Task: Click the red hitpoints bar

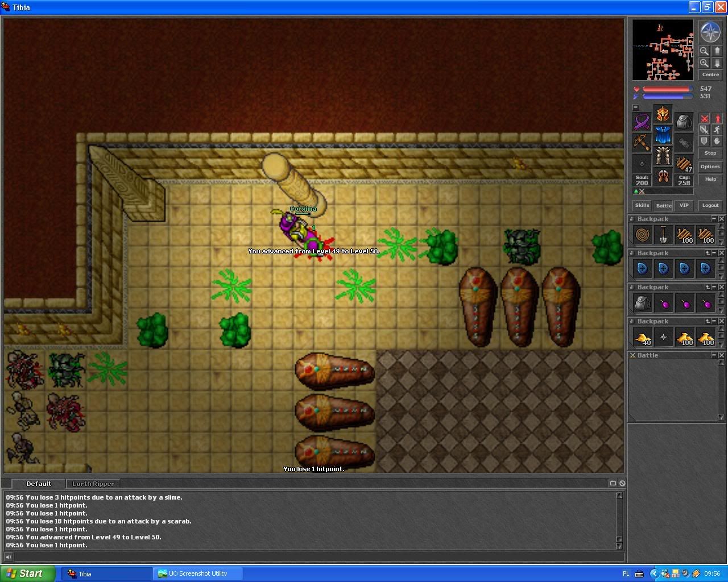Action: pos(667,89)
